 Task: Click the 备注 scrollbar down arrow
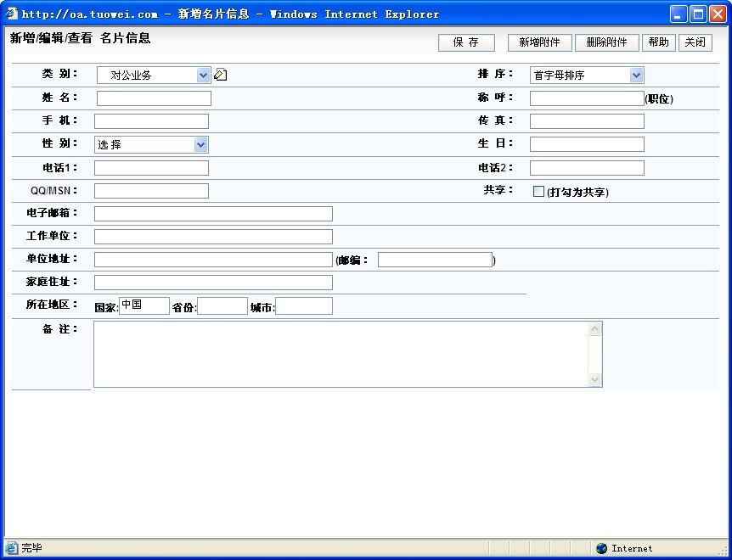[595, 380]
